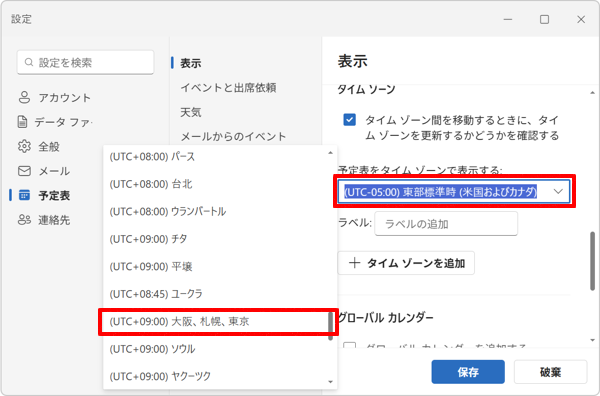Go to 天気 settings

(x=191, y=112)
